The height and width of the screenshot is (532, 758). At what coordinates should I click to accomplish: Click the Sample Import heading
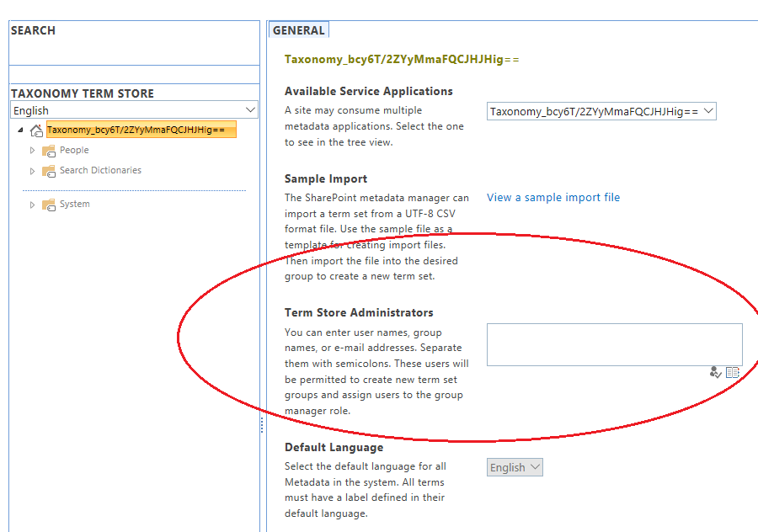[x=326, y=178]
